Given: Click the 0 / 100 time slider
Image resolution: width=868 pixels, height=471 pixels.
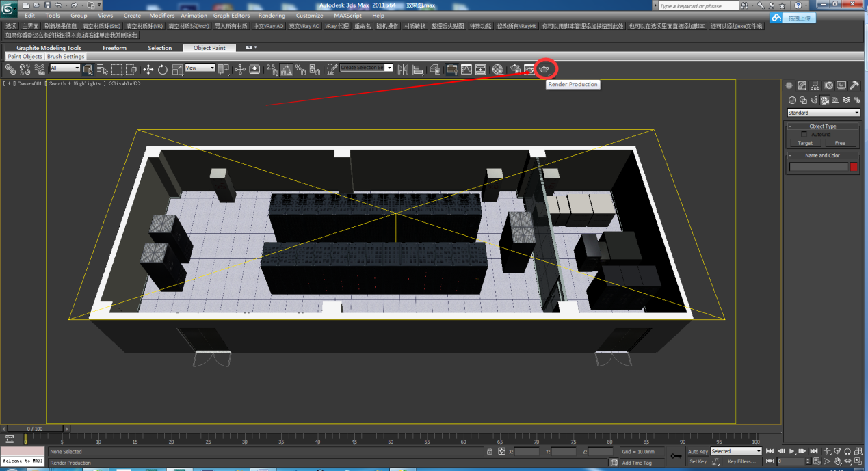Looking at the screenshot, I should pyautogui.click(x=34, y=429).
